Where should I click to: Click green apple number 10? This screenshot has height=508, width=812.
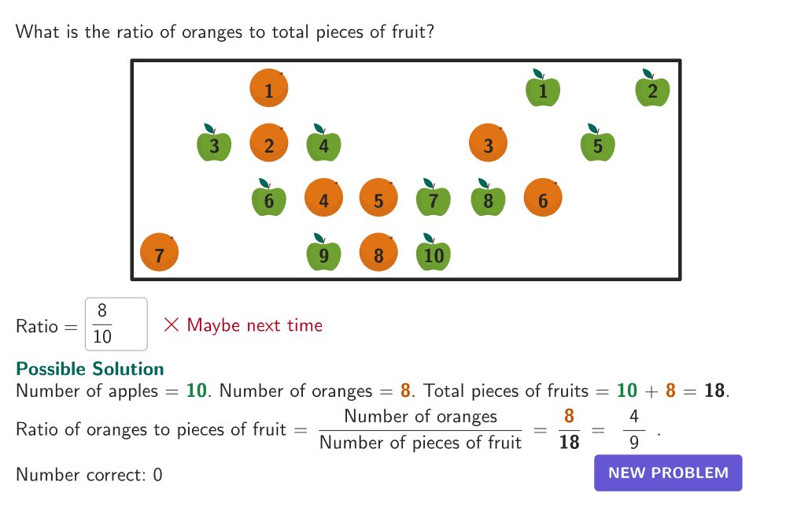[x=434, y=254]
